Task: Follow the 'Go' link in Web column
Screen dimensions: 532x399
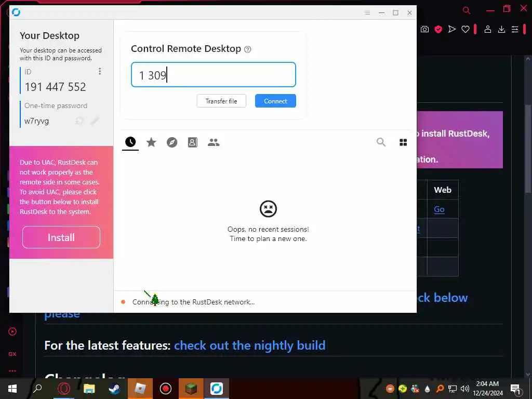Action: click(x=439, y=209)
